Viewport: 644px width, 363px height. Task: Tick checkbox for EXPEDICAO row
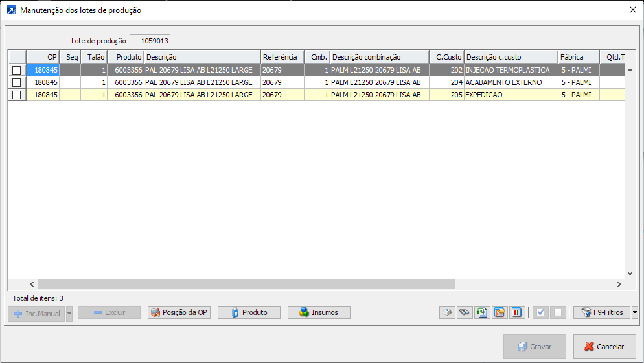tap(16, 95)
